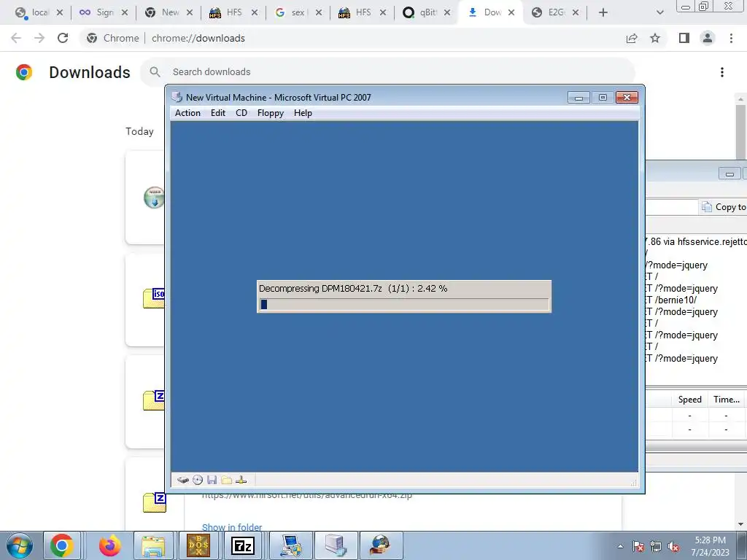Image resolution: width=747 pixels, height=560 pixels.
Task: Switch to the E2G browser tab
Action: click(555, 12)
